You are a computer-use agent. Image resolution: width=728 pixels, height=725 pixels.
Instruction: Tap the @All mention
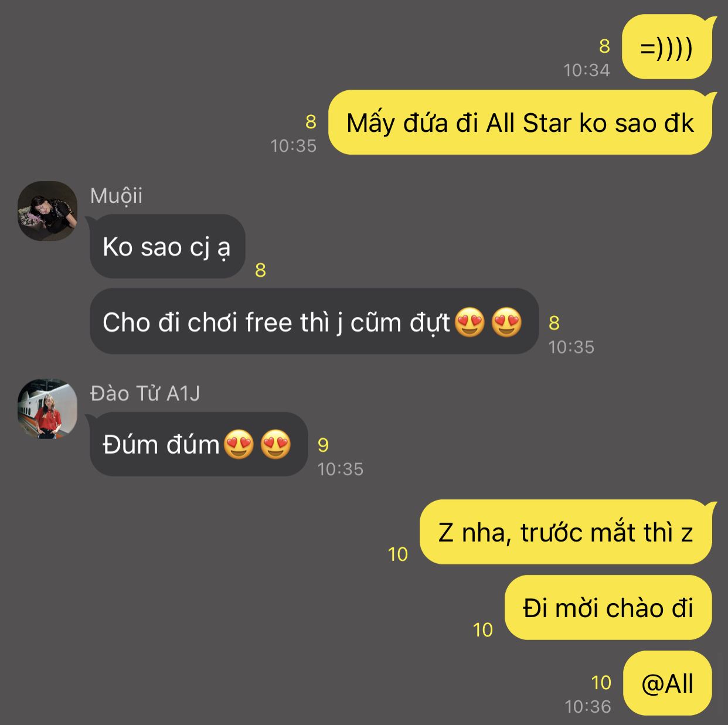tap(667, 683)
